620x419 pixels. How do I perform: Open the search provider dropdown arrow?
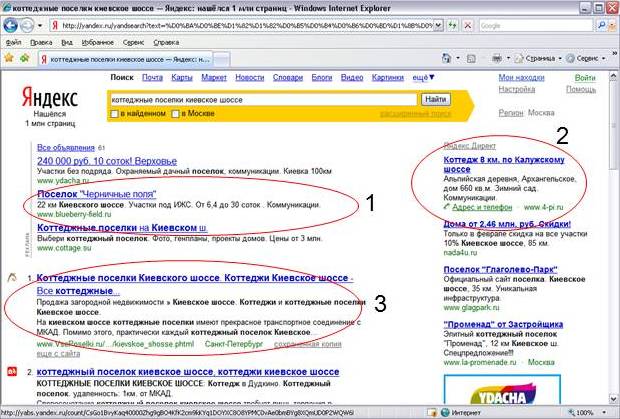coord(611,26)
